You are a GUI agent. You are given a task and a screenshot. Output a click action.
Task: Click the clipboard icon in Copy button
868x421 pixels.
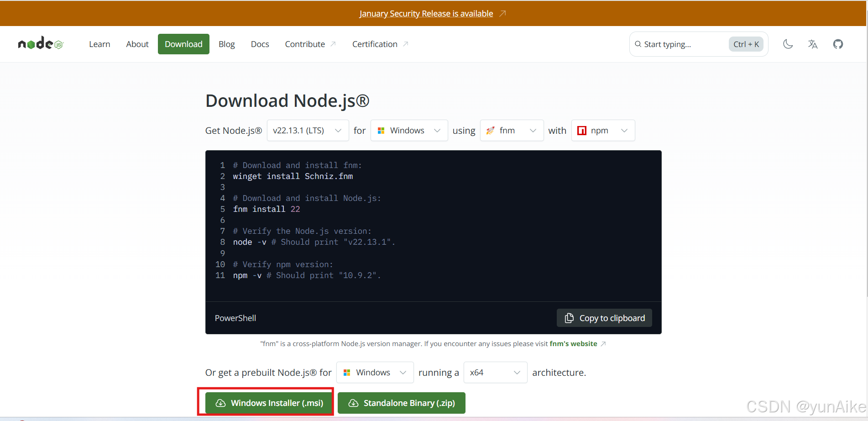click(569, 318)
